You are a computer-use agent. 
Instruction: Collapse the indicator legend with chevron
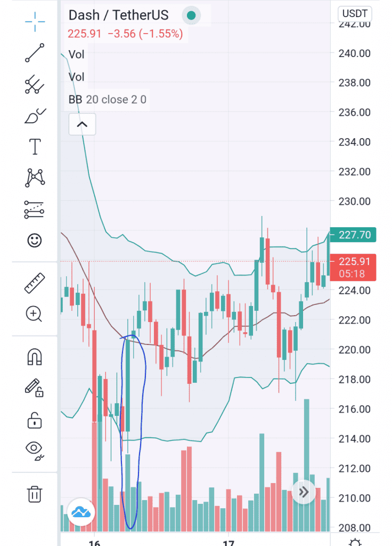pyautogui.click(x=82, y=125)
